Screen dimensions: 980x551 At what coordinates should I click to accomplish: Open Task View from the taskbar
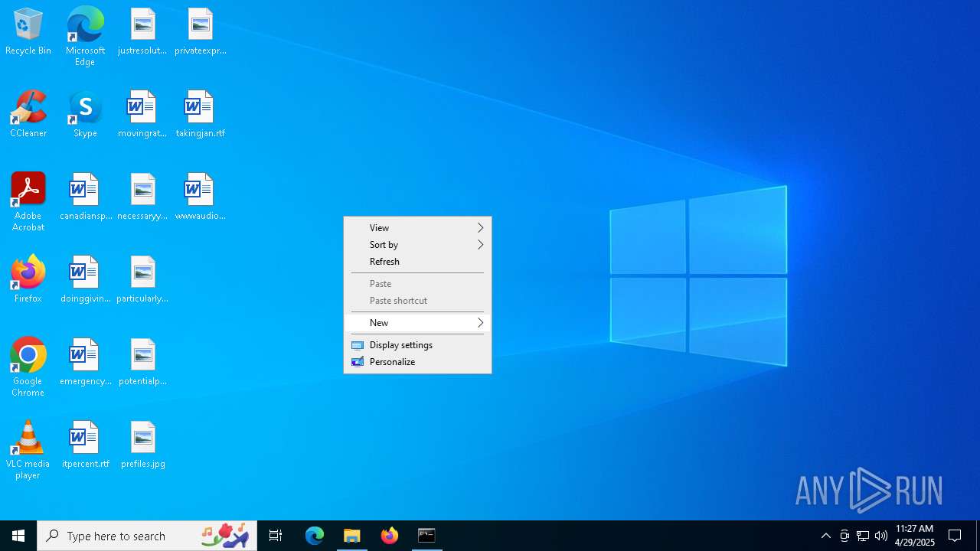pos(276,536)
